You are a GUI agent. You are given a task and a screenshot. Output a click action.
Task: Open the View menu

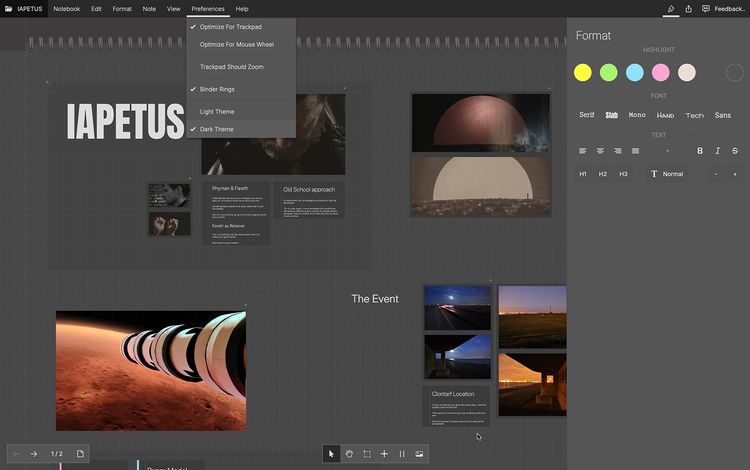pos(174,9)
